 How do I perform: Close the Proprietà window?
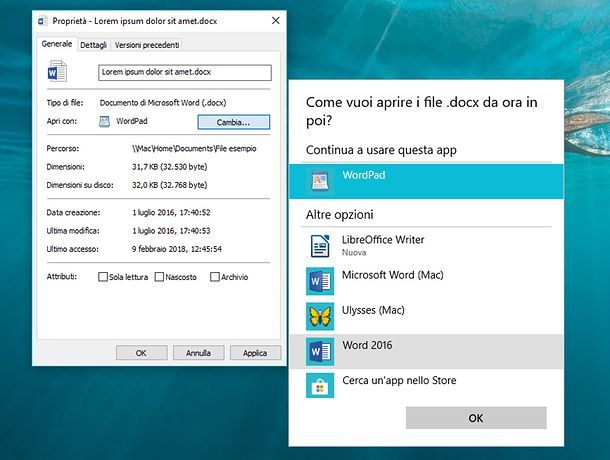coord(275,21)
